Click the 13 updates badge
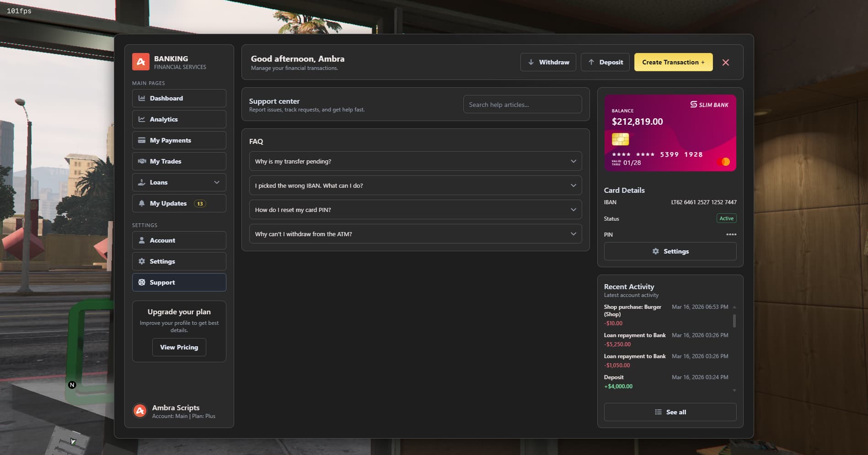The image size is (868, 455). (200, 204)
